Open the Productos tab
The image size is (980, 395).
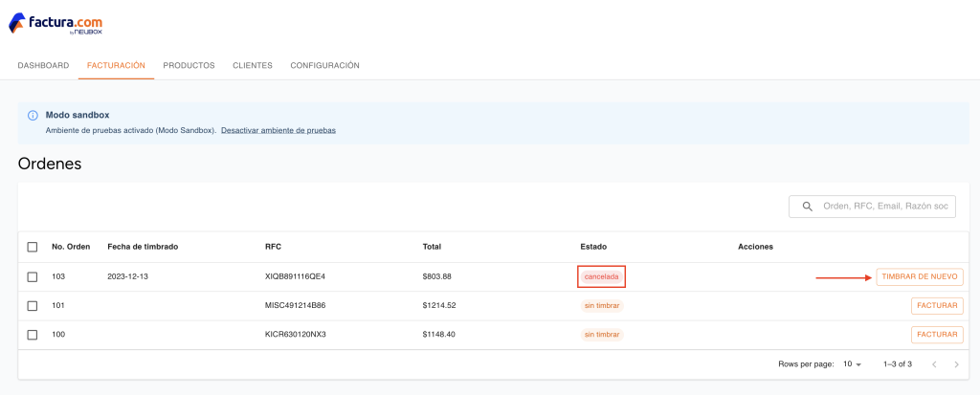coord(189,65)
